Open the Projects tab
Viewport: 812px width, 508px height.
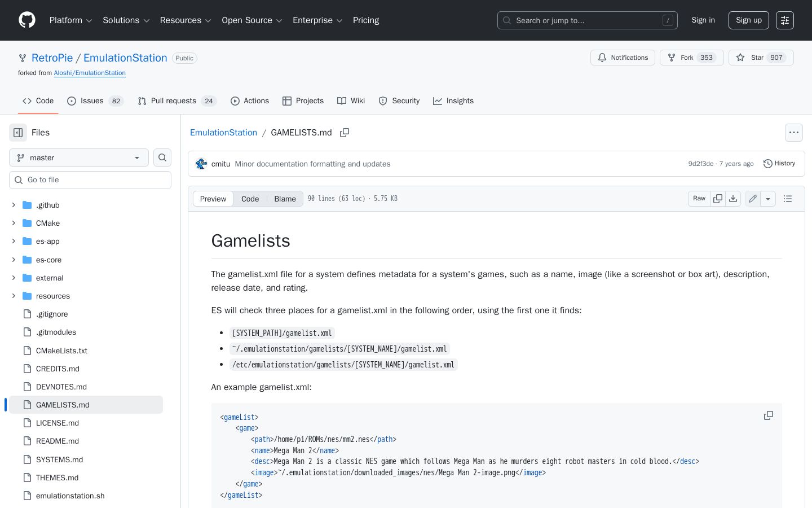coord(303,101)
